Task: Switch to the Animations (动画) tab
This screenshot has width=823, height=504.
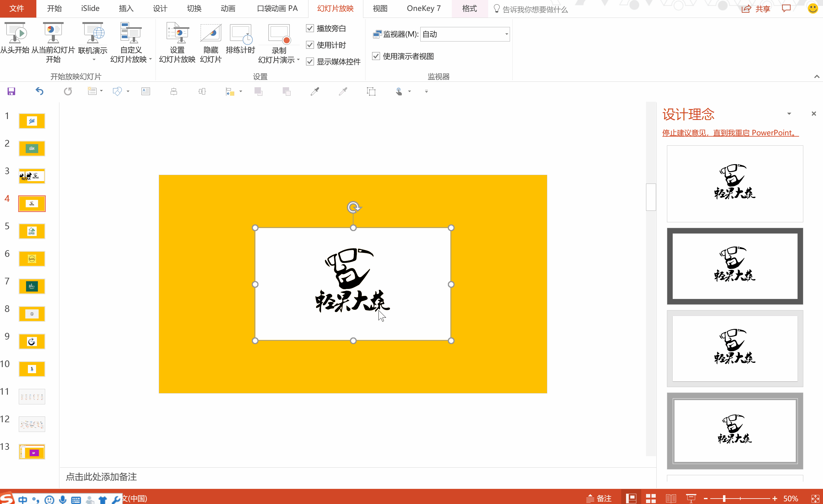Action: pyautogui.click(x=228, y=8)
